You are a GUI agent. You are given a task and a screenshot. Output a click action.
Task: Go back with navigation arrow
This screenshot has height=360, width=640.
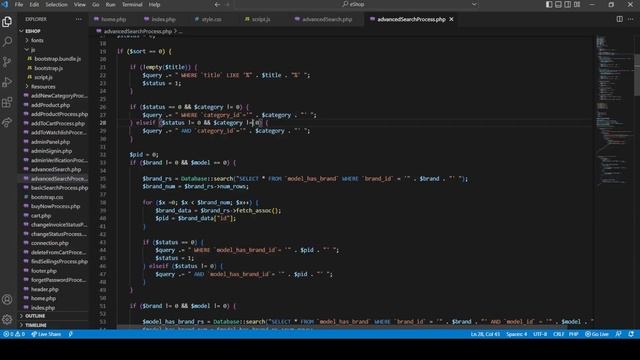(217, 4)
